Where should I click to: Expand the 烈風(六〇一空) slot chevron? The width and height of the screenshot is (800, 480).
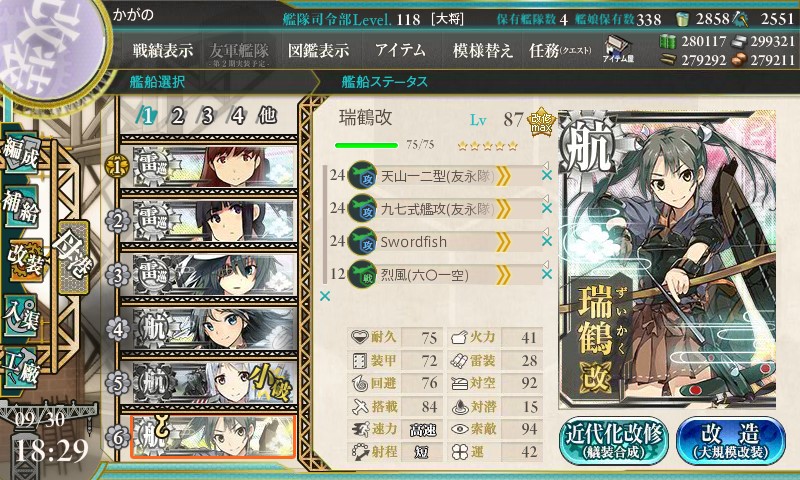click(504, 275)
